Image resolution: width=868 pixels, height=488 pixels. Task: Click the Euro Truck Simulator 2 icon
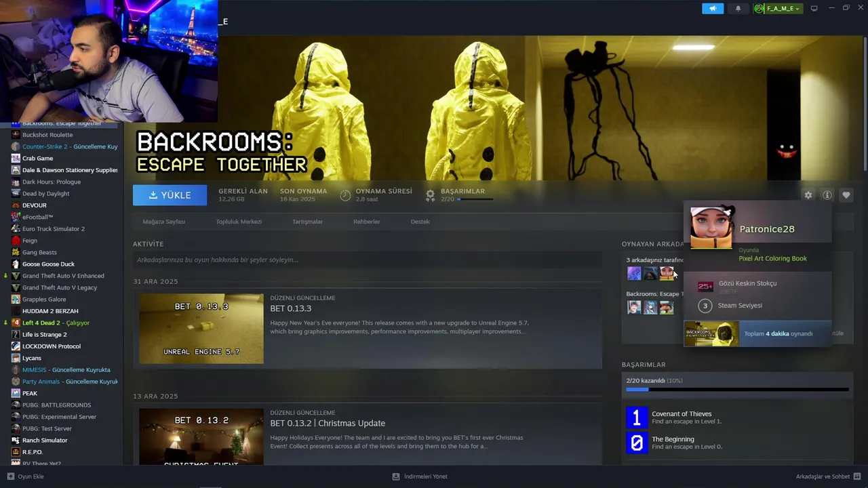pos(16,228)
